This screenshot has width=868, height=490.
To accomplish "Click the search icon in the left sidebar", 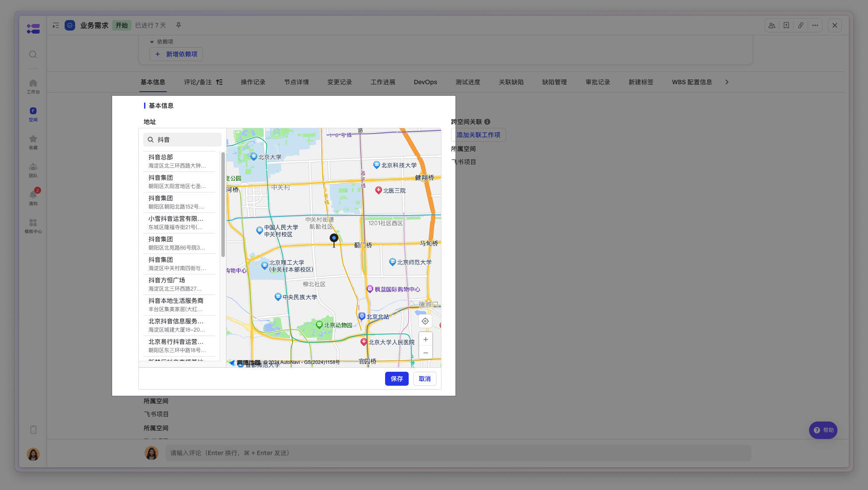I will pos(33,55).
